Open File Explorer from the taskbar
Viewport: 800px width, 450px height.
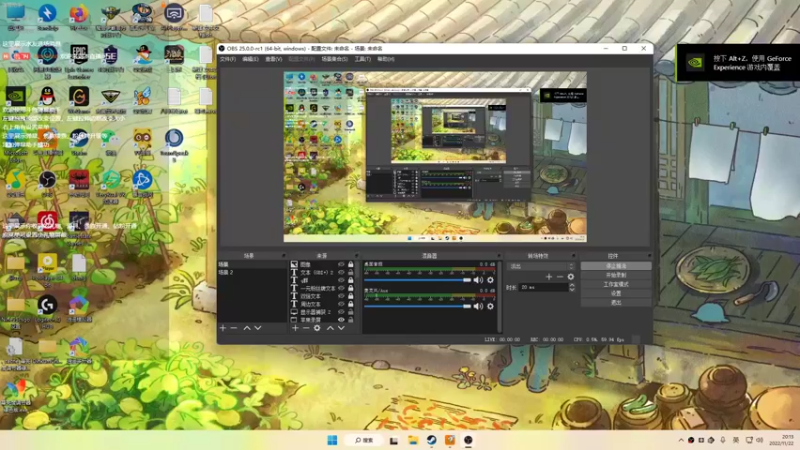click(413, 440)
